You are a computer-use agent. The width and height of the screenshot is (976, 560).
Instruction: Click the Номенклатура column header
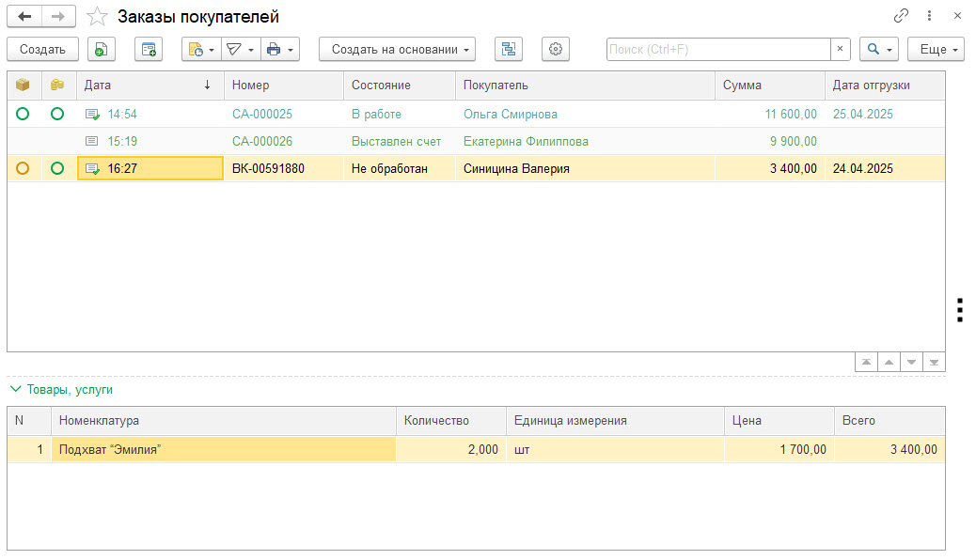[x=224, y=421]
